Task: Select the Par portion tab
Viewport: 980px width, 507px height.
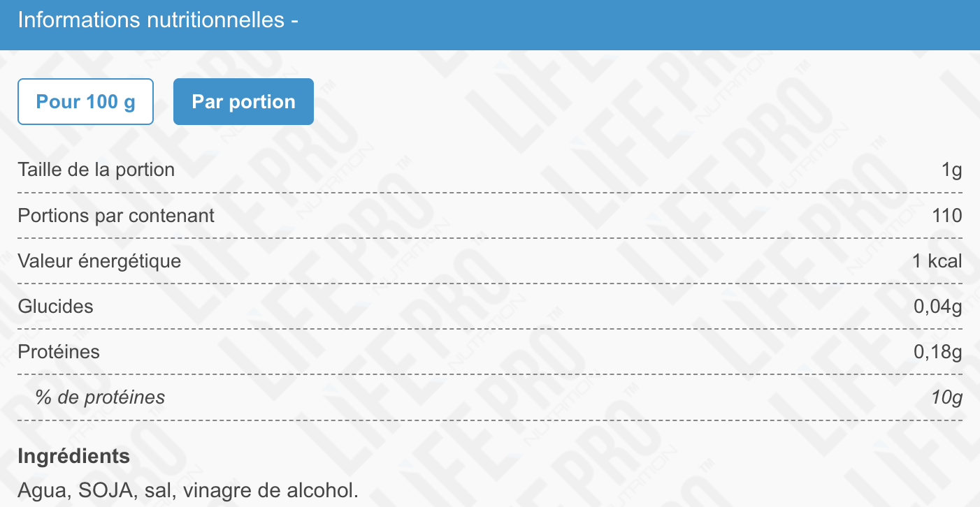Action: pyautogui.click(x=243, y=102)
